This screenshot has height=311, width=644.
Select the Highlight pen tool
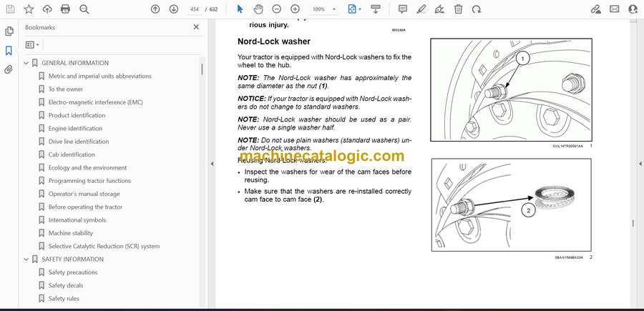[x=421, y=9]
